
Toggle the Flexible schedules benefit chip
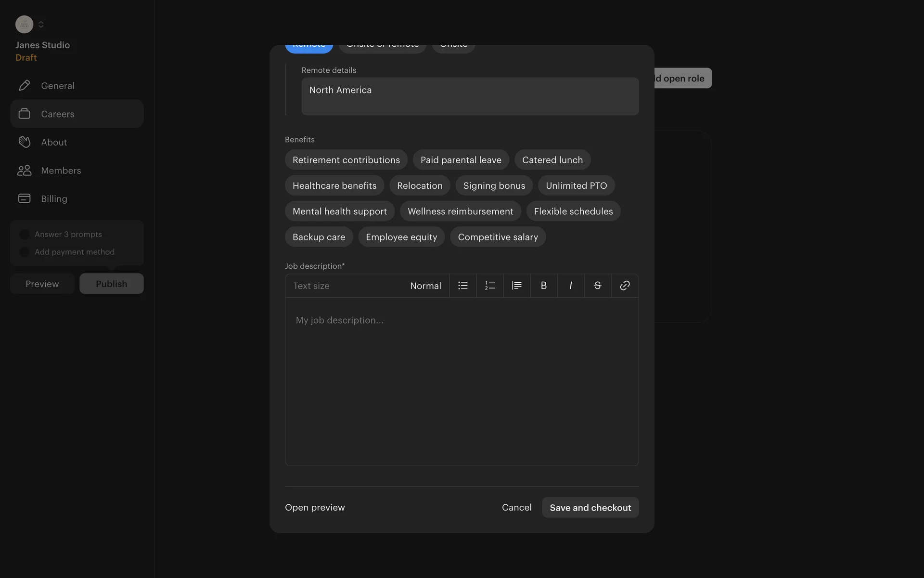click(573, 211)
